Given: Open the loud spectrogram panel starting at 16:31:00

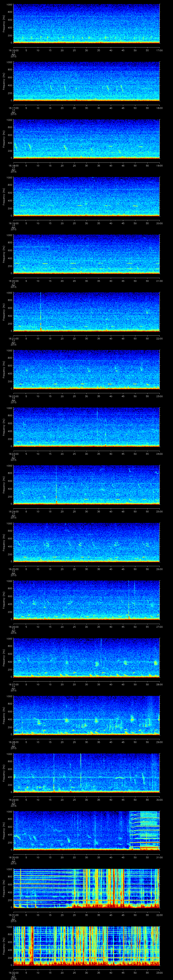Looking at the screenshot, I should [86, 888].
